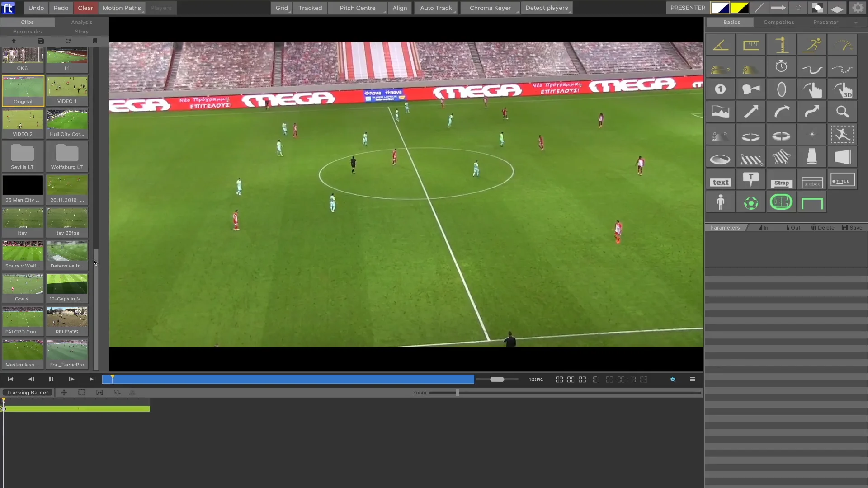Screen dimensions: 868x488
Task: Enable the Align feature toggle
Action: [399, 8]
